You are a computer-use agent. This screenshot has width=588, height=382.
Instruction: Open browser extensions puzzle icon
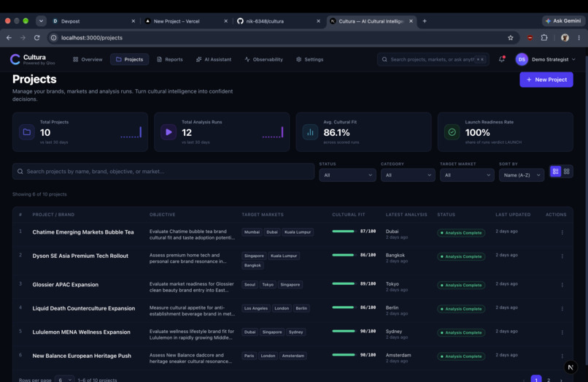(544, 37)
